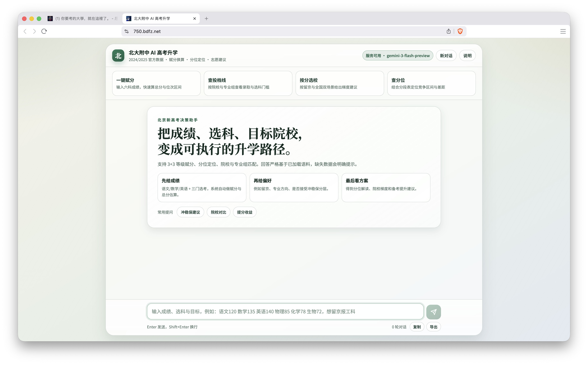This screenshot has height=365, width=588.
Task: Open the 查投档线 card
Action: (x=248, y=83)
